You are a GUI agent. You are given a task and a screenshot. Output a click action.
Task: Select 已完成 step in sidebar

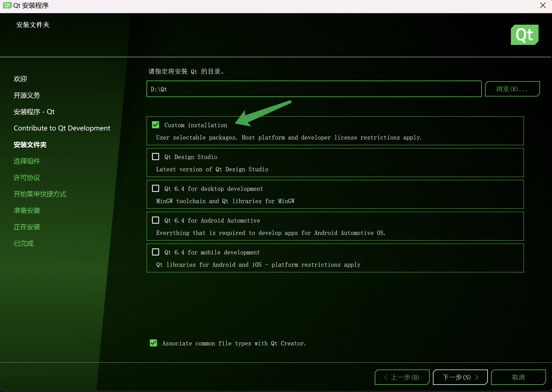pos(24,243)
